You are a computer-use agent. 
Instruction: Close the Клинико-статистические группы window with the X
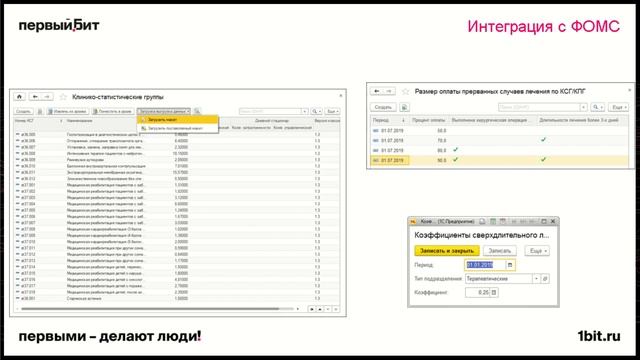point(341,96)
